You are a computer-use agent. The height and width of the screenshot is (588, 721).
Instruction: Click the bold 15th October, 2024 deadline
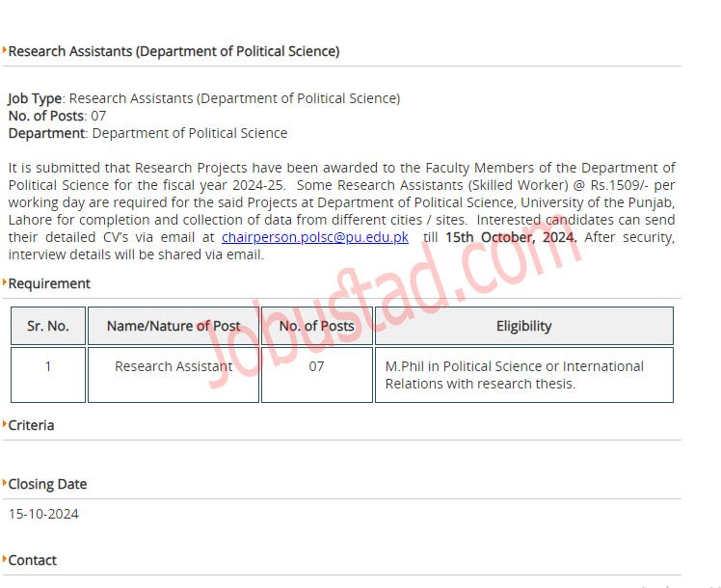[511, 237]
